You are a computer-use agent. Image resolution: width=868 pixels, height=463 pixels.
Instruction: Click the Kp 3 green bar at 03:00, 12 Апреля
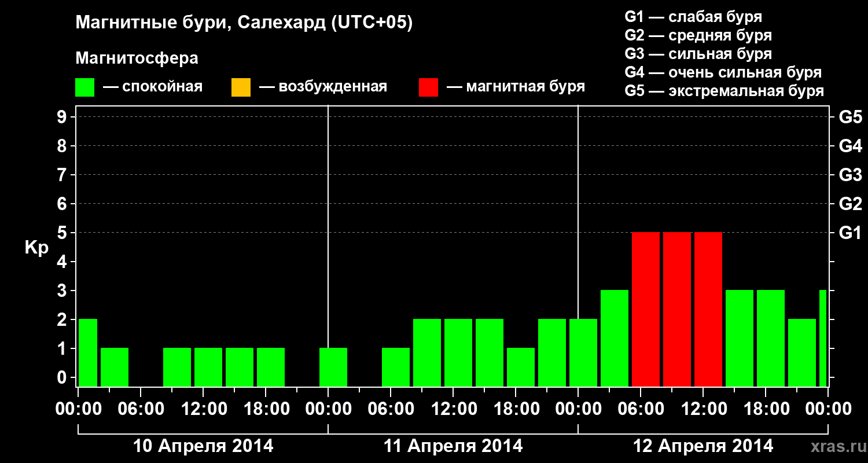[x=615, y=339]
